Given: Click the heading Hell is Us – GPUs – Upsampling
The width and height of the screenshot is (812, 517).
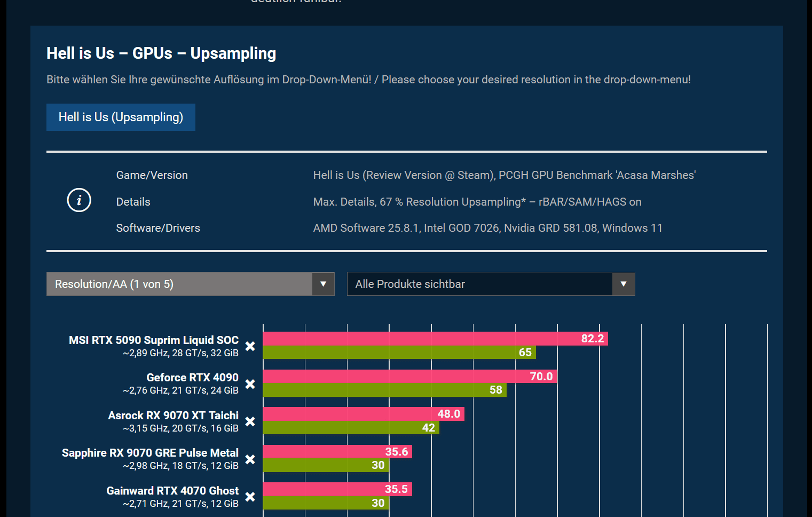Looking at the screenshot, I should point(161,53).
